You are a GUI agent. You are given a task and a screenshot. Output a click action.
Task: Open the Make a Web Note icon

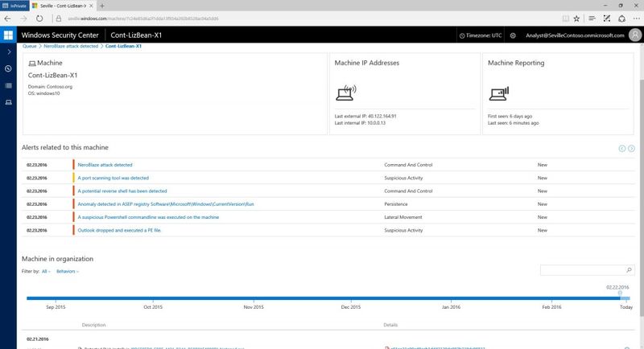pyautogui.click(x=607, y=18)
